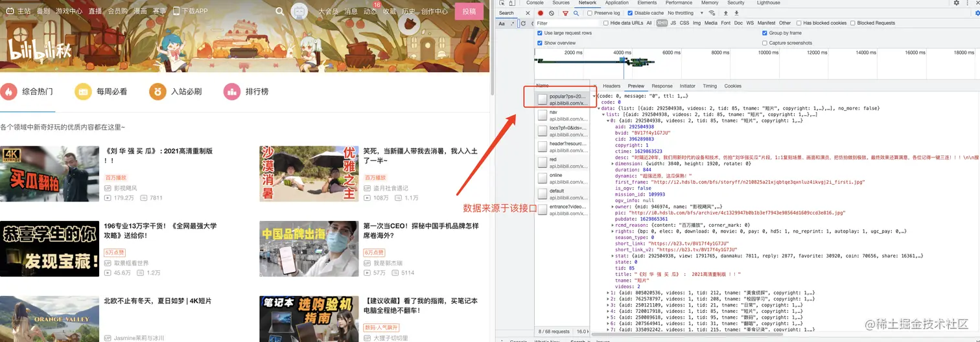The image size is (980, 342).
Task: Open network conditions wifi icon
Action: (x=712, y=13)
